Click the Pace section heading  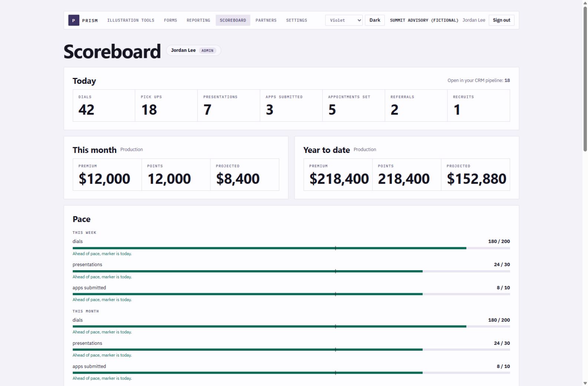[82, 219]
